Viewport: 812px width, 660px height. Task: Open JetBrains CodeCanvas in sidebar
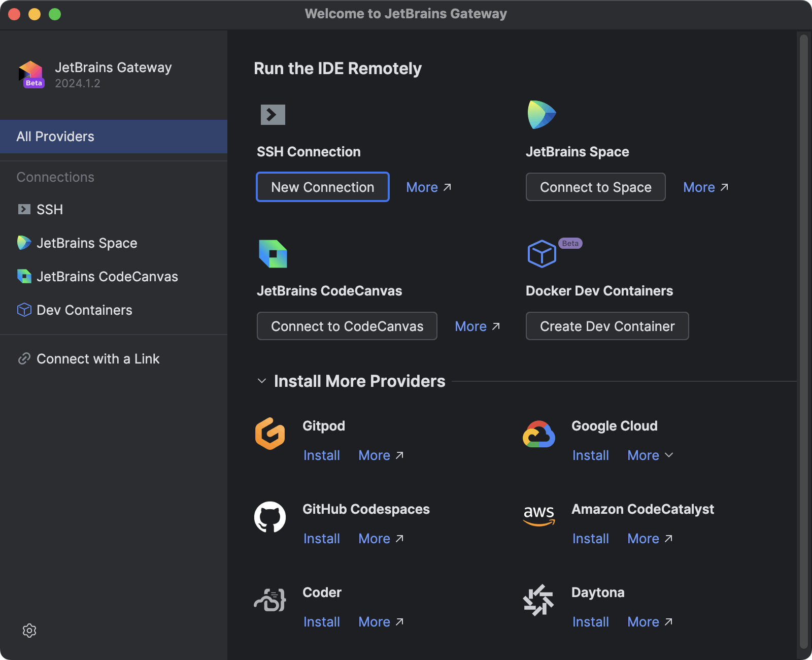click(x=114, y=276)
